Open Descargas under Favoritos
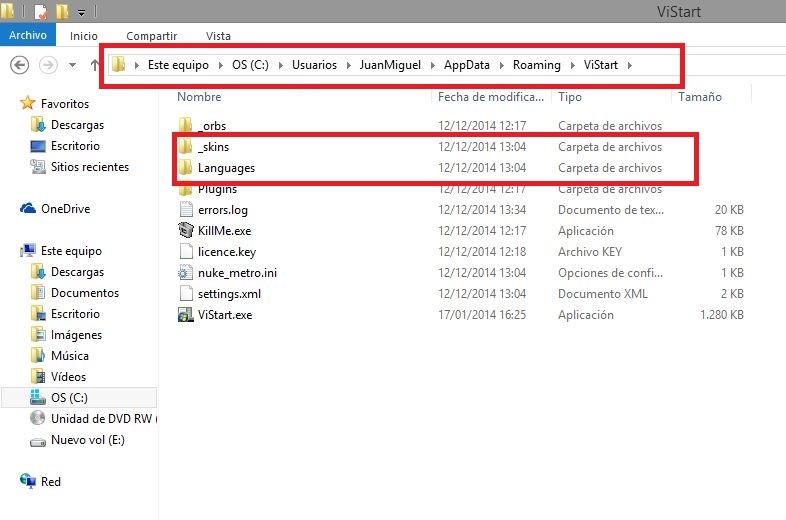This screenshot has height=520, width=786. (x=78, y=125)
